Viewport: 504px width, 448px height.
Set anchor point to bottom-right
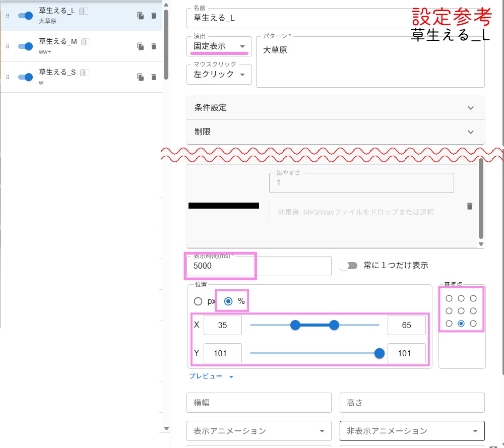(x=473, y=324)
